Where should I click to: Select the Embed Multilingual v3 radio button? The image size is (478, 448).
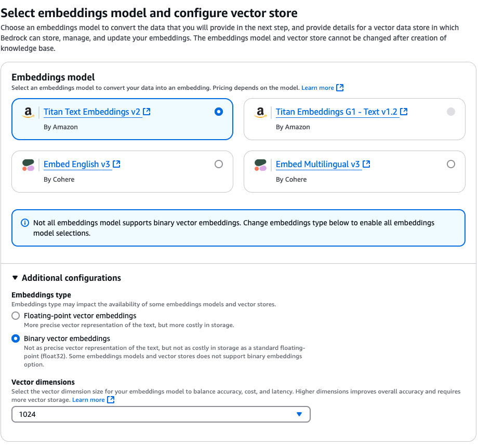451,164
